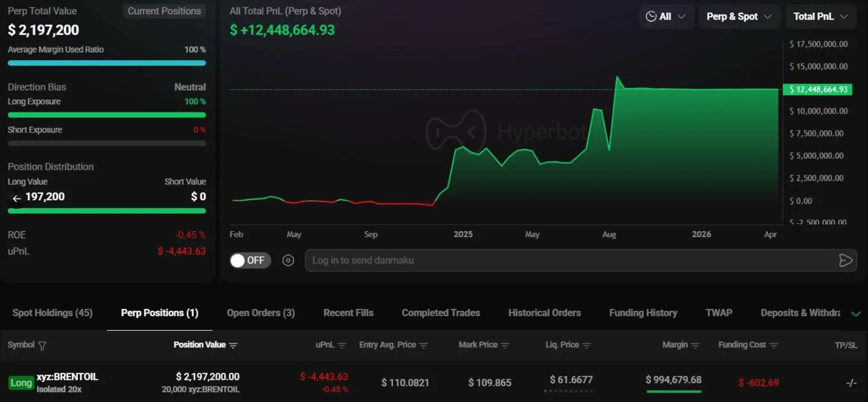Click the green Long badge on BRENTOIL row

pos(21,383)
